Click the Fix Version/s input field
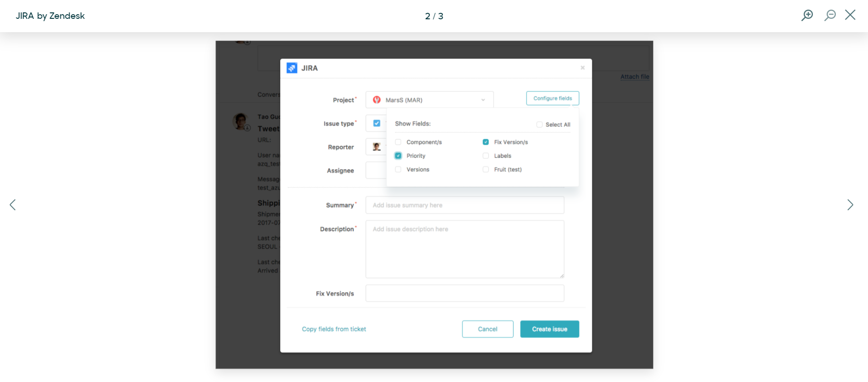The height and width of the screenshot is (382, 868). pos(465,293)
